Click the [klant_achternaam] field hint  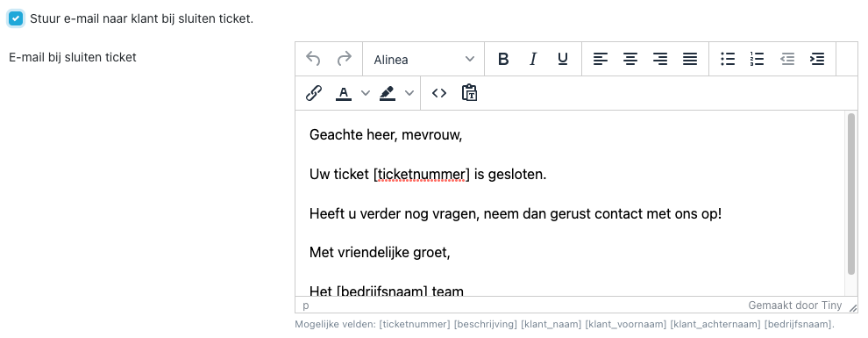(x=715, y=324)
